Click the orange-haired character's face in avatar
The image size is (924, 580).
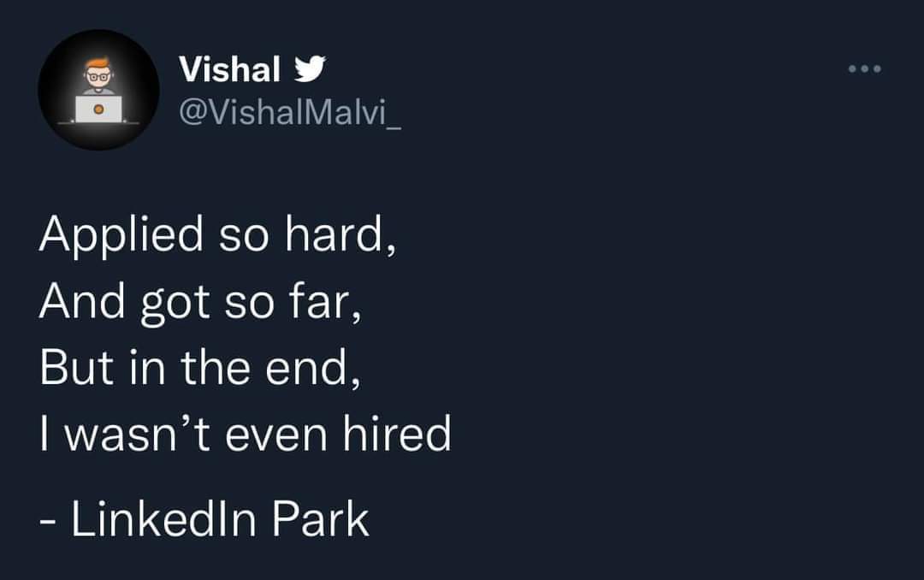pyautogui.click(x=98, y=73)
